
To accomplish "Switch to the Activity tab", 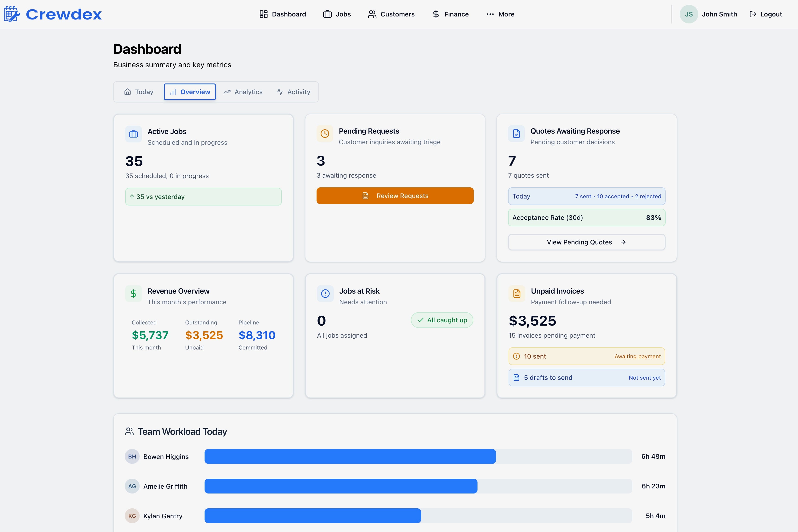I will point(293,92).
